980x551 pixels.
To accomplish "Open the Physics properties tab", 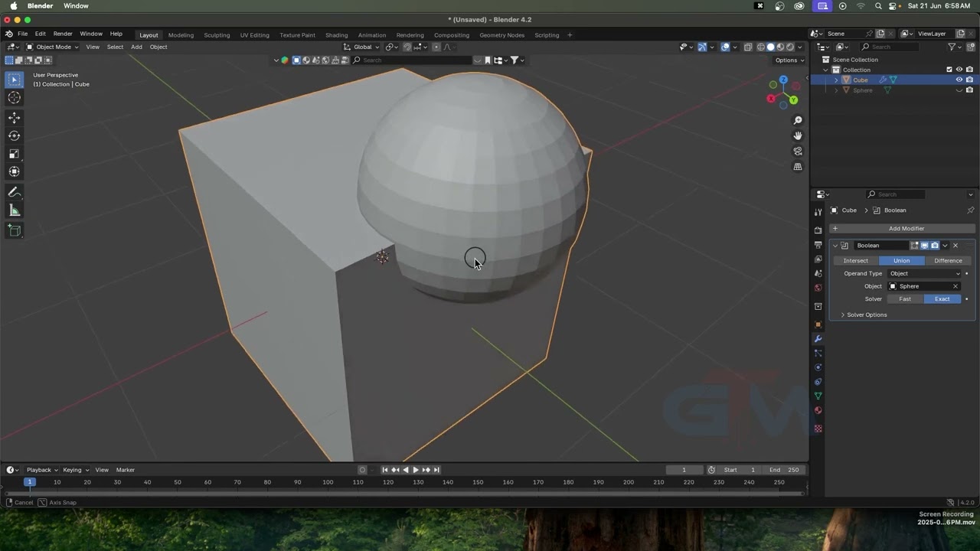I will pyautogui.click(x=818, y=367).
